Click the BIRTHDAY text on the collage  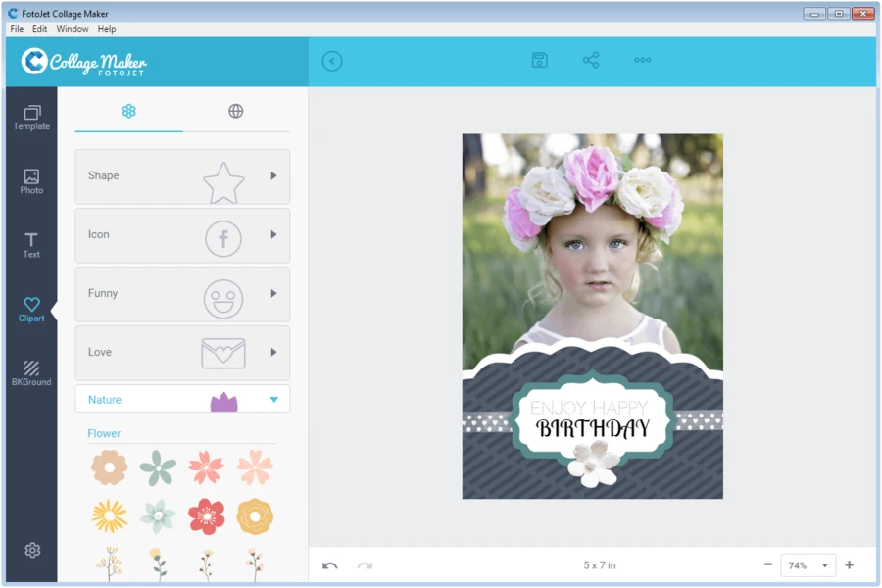pos(592,429)
